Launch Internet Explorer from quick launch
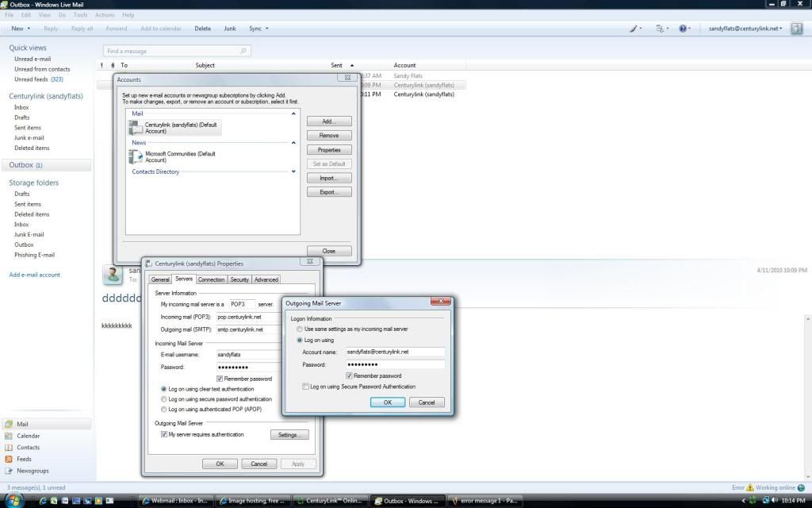Screen dimensions: 812x508 [43, 501]
